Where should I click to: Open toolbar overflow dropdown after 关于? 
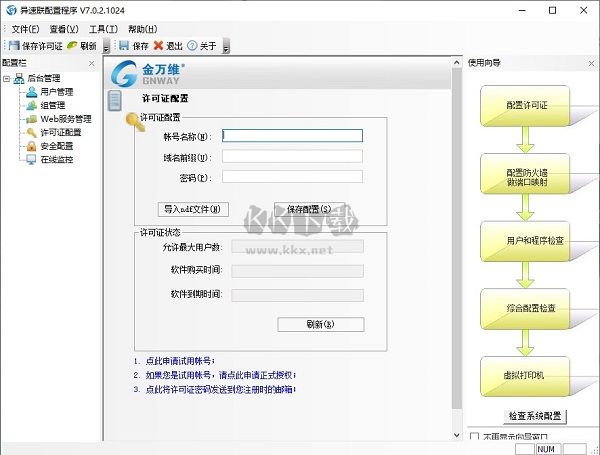(x=226, y=46)
